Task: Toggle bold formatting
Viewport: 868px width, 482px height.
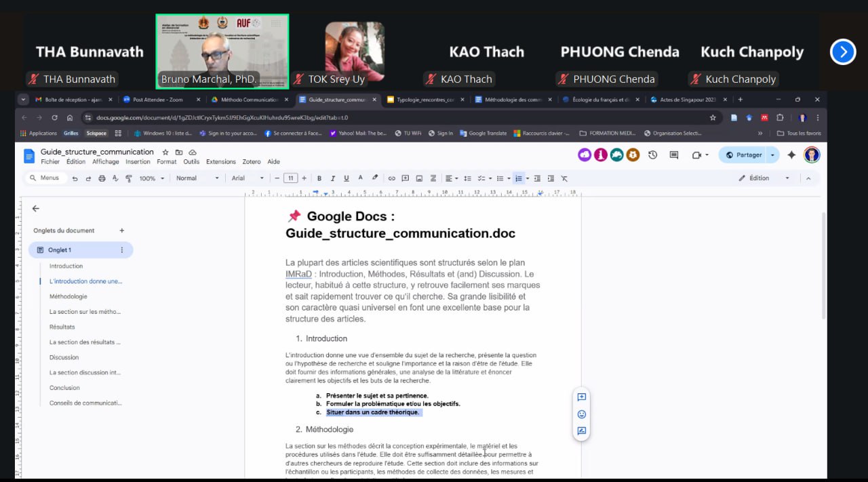Action: (x=319, y=178)
